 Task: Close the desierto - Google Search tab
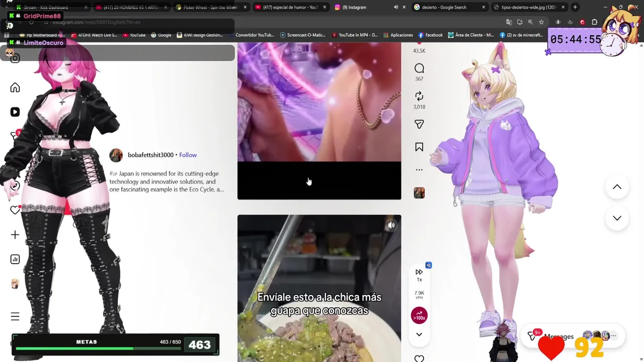point(484,7)
